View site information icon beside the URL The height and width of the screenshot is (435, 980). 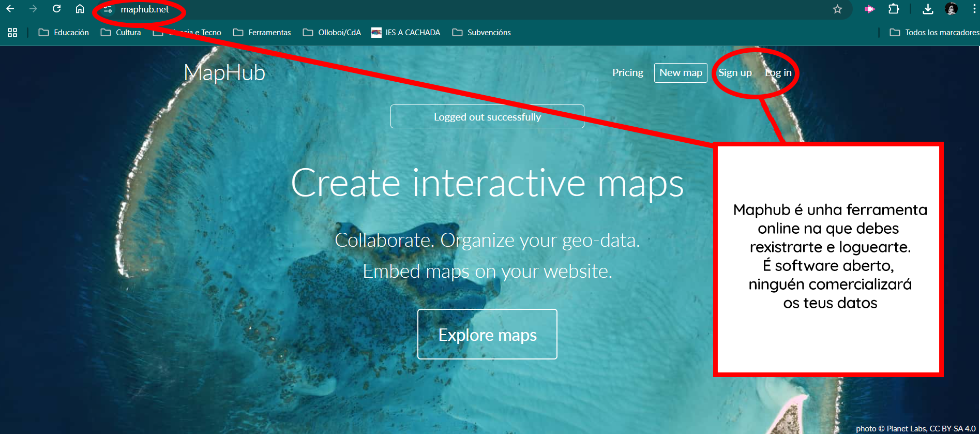click(x=108, y=9)
